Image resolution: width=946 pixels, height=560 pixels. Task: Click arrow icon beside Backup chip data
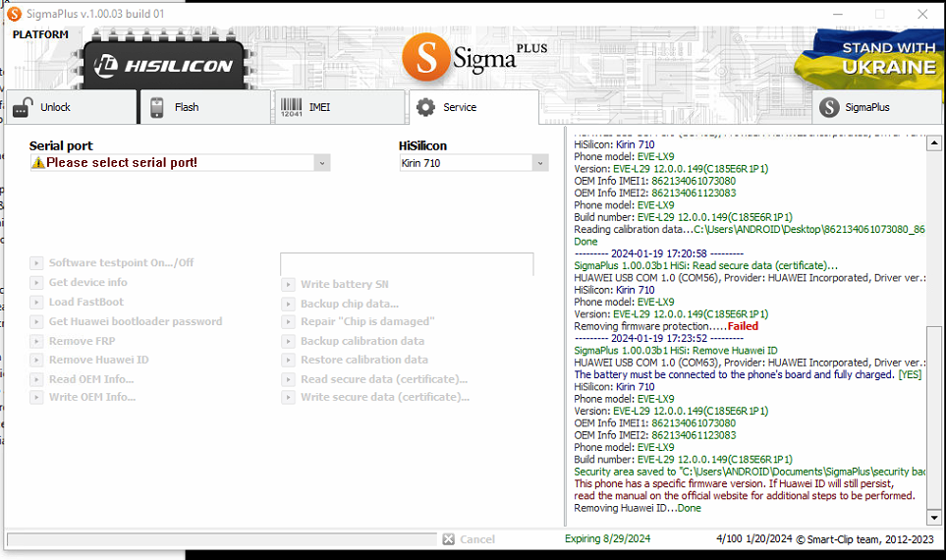pos(289,305)
